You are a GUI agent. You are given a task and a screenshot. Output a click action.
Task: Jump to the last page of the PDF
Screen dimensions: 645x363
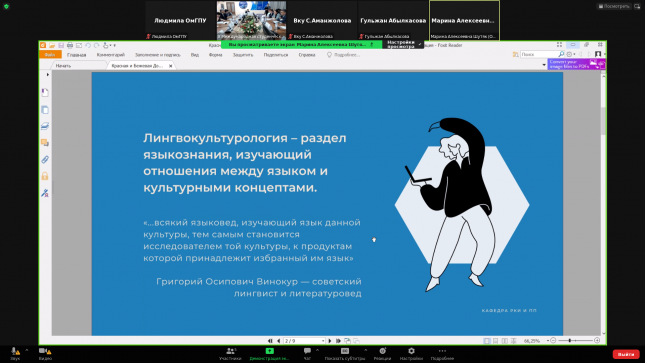tap(338, 341)
